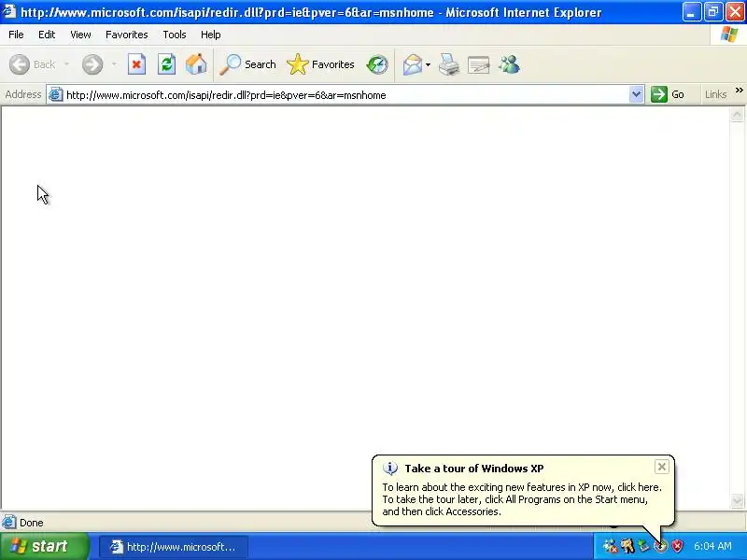The width and height of the screenshot is (747, 560).
Task: Go to the Home page icon
Action: (x=196, y=64)
